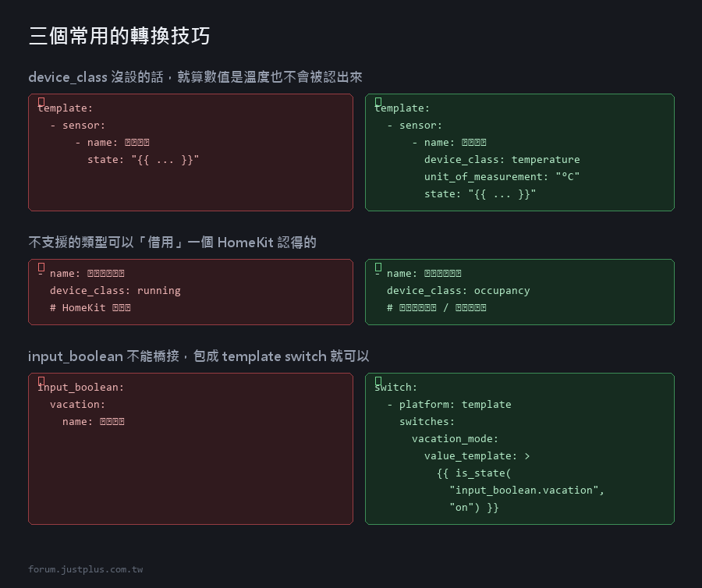Select the HomeKit 認得的 borrow-type heading
The image size is (702, 588).
(x=172, y=243)
